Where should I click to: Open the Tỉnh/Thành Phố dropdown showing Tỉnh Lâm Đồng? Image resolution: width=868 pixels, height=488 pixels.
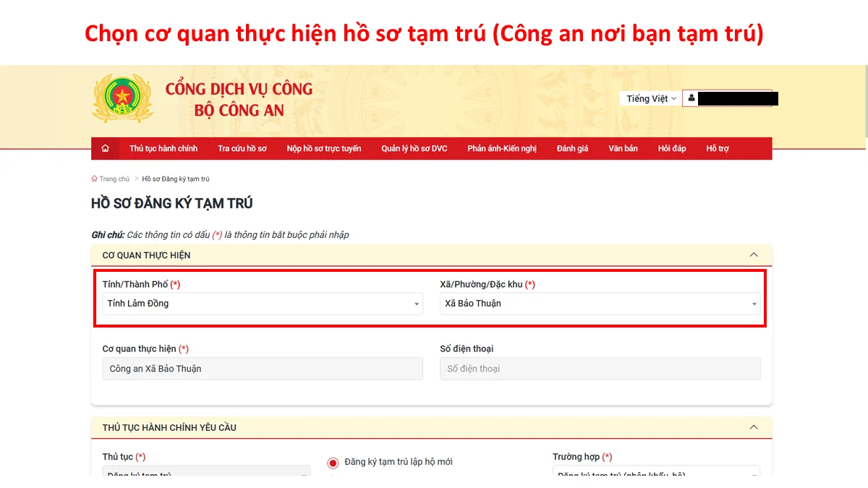(x=263, y=304)
